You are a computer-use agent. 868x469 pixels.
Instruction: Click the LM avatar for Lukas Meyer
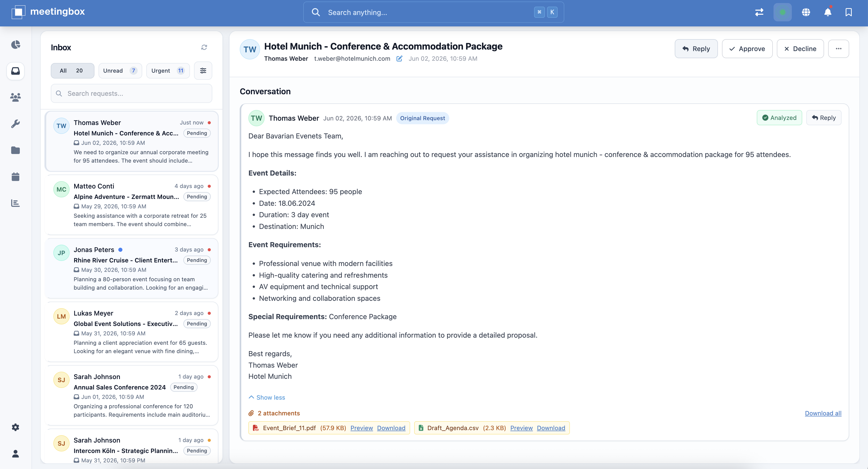point(61,316)
